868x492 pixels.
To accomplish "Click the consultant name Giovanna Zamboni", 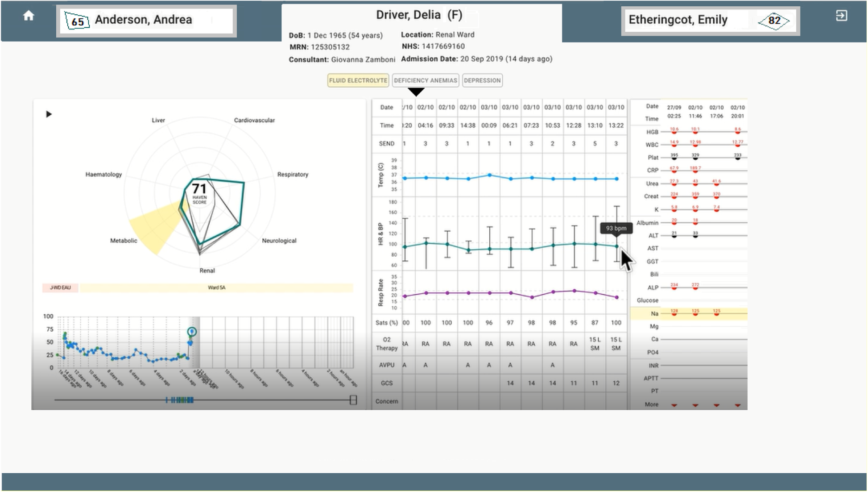I will point(363,60).
